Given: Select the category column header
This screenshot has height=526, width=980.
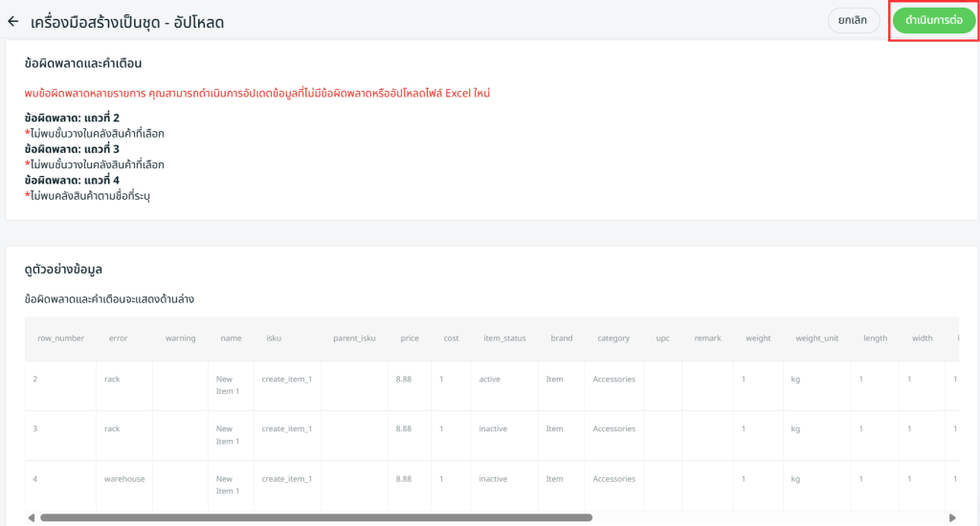Looking at the screenshot, I should pyautogui.click(x=613, y=339).
